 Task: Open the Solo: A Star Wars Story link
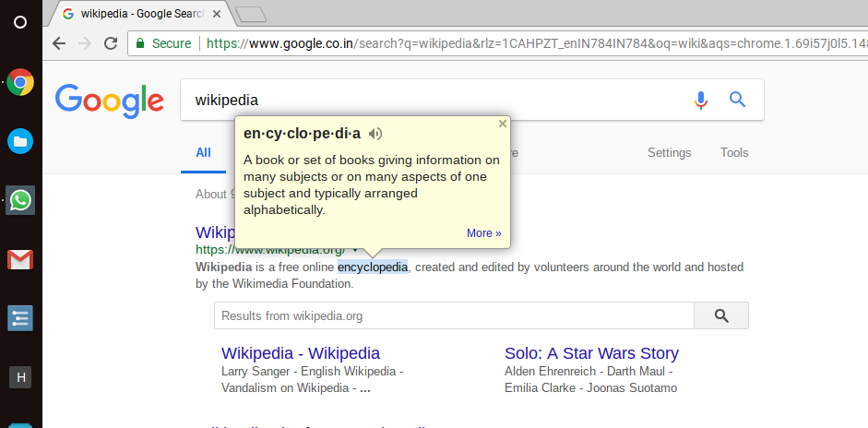tap(591, 353)
